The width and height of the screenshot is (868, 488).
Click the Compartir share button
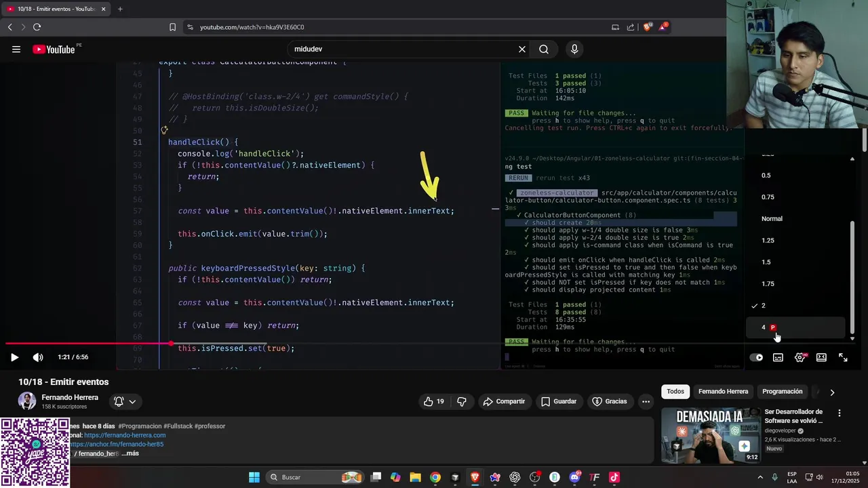pos(504,401)
